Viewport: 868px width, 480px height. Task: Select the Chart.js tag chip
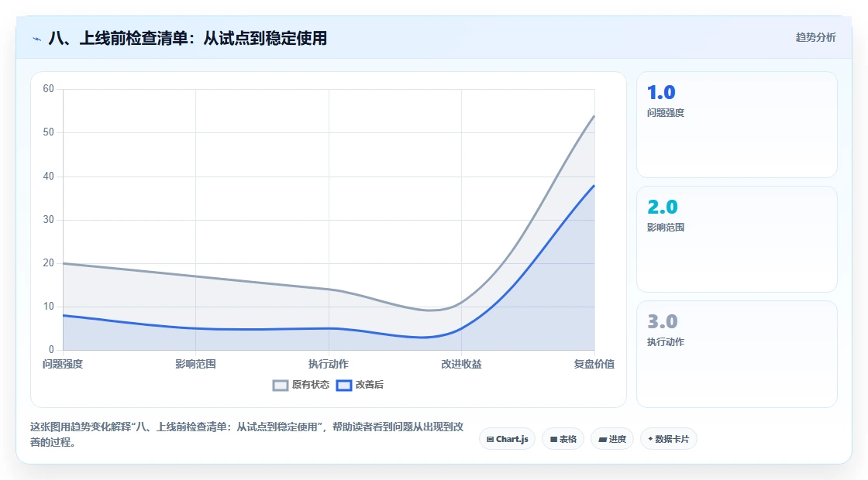click(x=507, y=439)
